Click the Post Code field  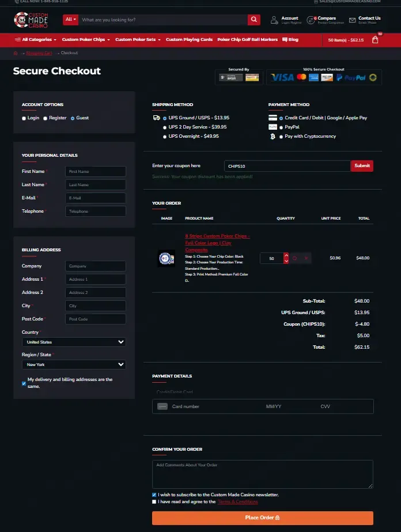coord(95,319)
